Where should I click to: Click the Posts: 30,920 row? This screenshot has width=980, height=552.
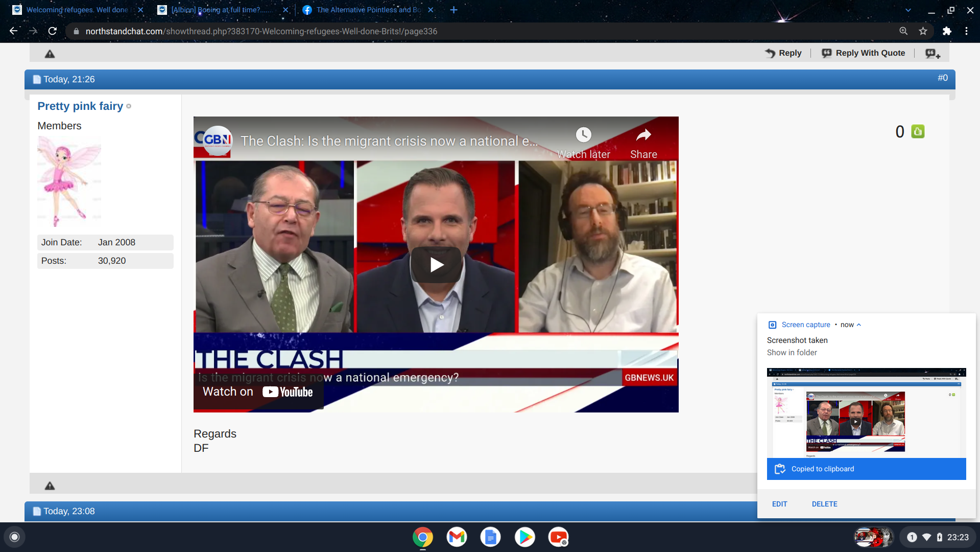(x=105, y=261)
